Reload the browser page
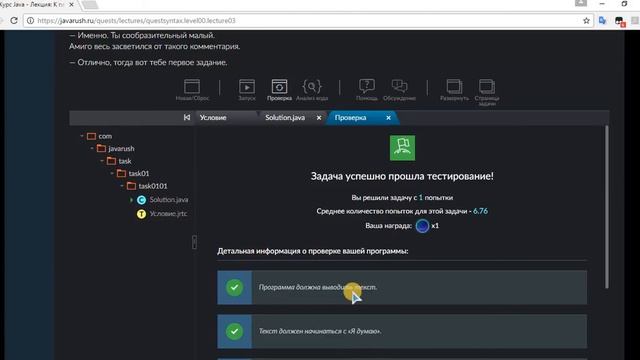This screenshot has height=360, width=640. click(14, 20)
